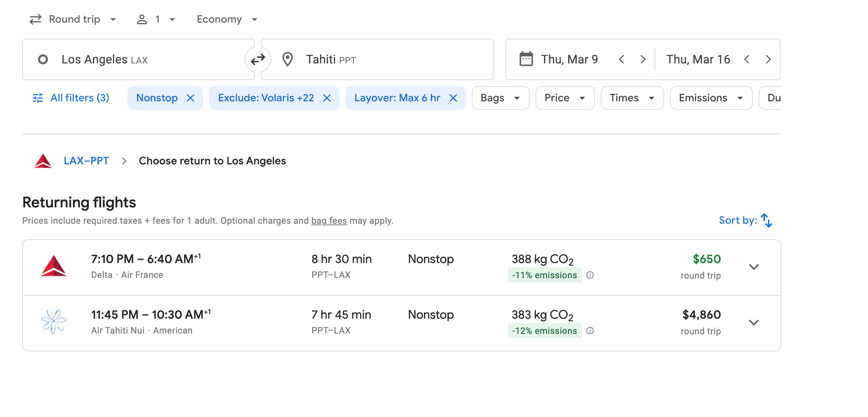The width and height of the screenshot is (868, 417).
Task: Click info icon beside -12% emissions
Action: (590, 331)
